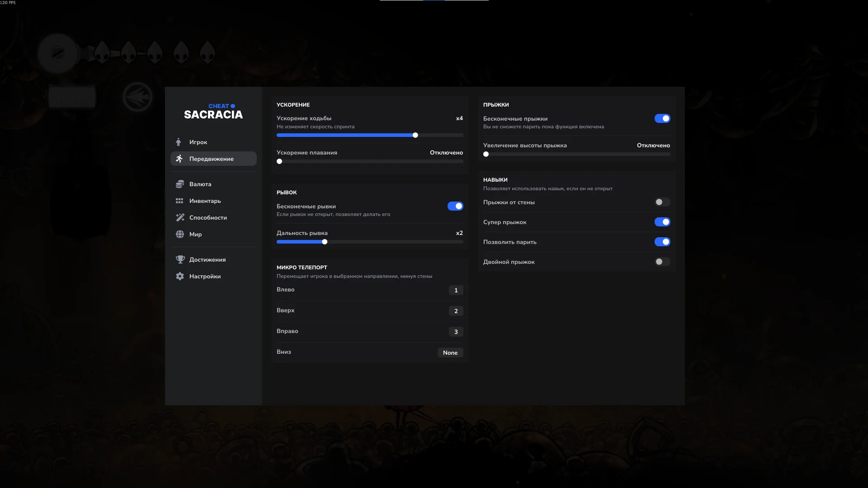Click the Игрок player icon
This screenshot has height=488, width=868.
click(179, 142)
